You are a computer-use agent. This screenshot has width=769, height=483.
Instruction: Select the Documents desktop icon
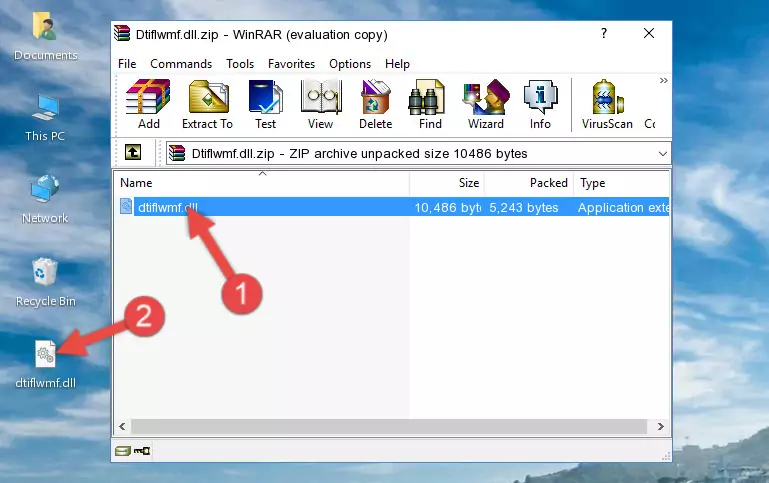[x=45, y=37]
